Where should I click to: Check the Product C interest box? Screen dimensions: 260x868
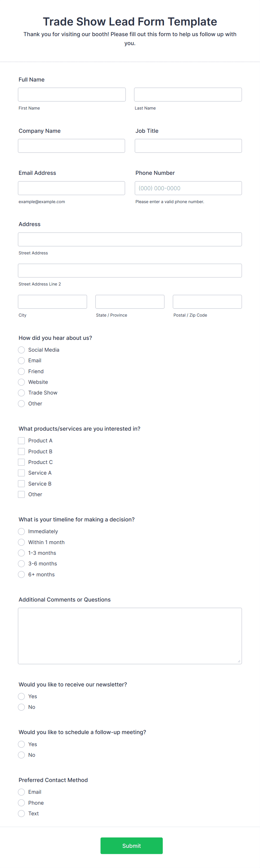[21, 462]
